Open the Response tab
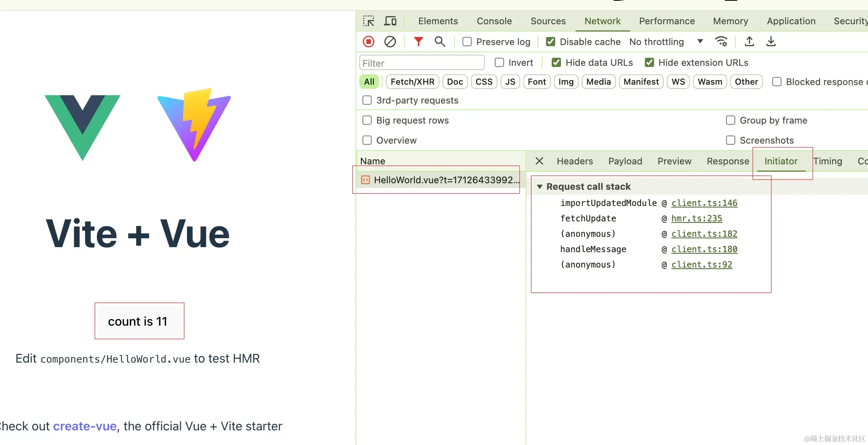 click(x=728, y=161)
